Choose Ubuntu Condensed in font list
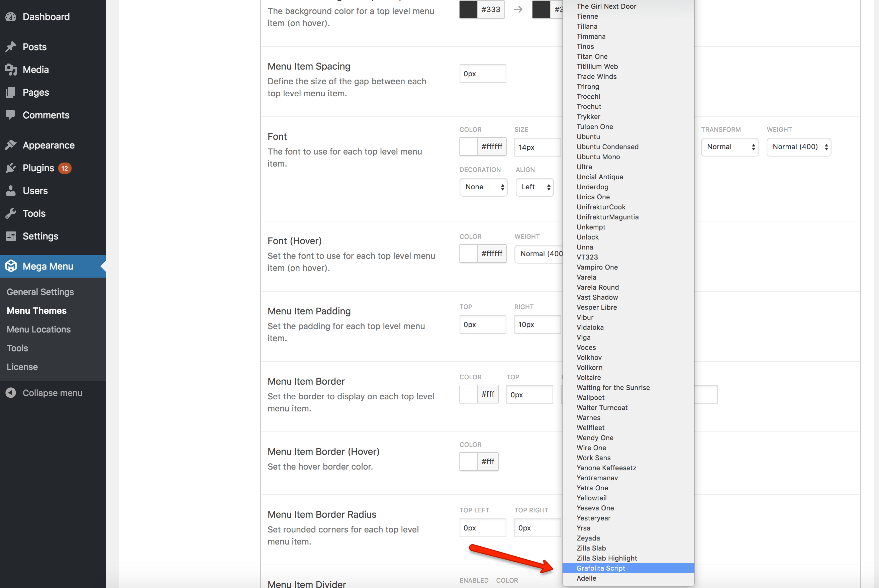The height and width of the screenshot is (588, 879). (607, 147)
